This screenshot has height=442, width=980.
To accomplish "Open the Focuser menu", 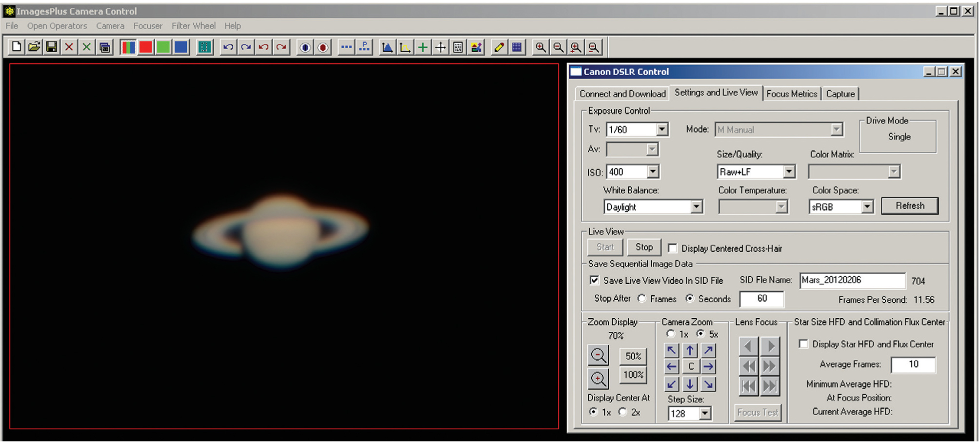I will 148,26.
